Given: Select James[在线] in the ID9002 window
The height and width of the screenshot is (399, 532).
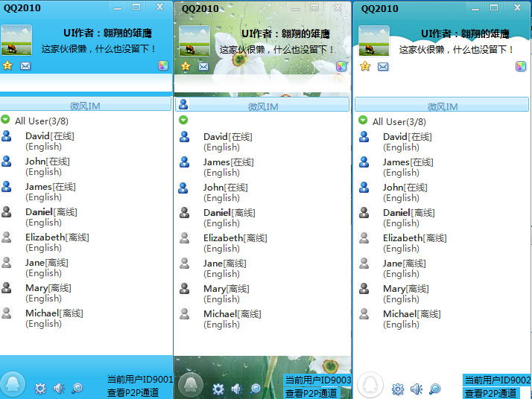Looking at the screenshot, I should (408, 162).
